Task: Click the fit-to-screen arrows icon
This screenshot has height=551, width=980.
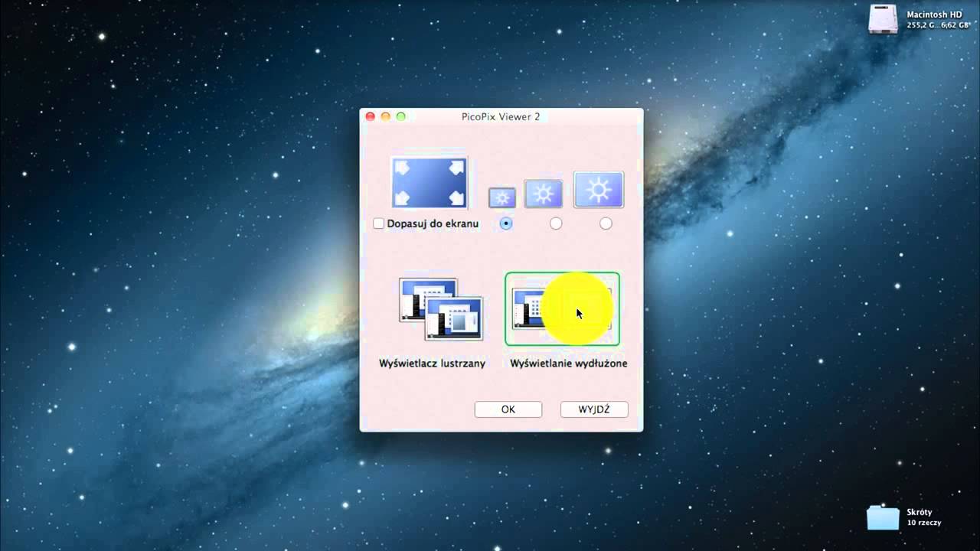Action: [429, 182]
